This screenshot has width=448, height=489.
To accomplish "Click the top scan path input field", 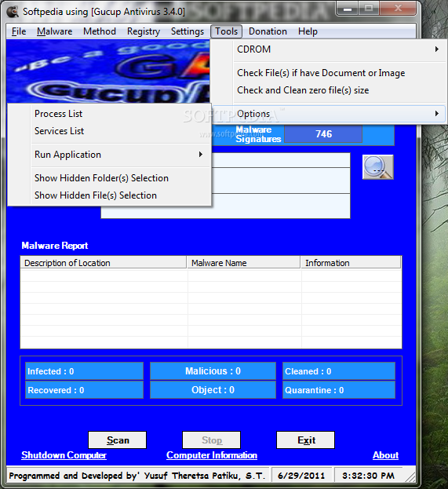I will (281, 160).
